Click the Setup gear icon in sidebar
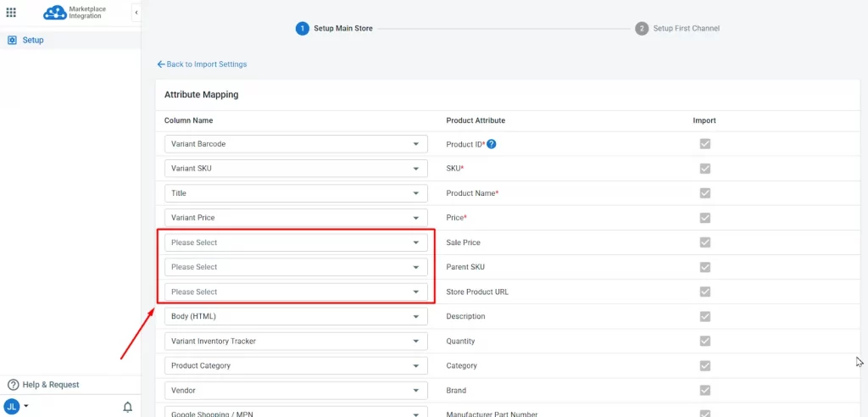 point(12,40)
